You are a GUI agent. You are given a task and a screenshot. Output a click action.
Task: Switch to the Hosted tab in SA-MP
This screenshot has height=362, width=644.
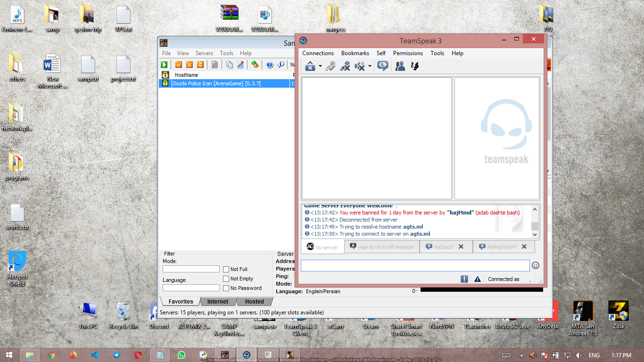(254, 302)
